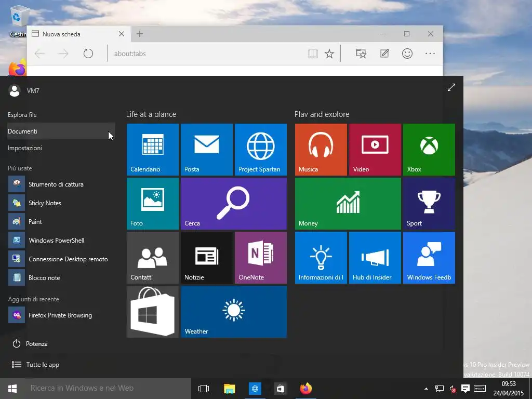Click the browser forward arrow
The width and height of the screenshot is (532, 399).
tap(63, 54)
